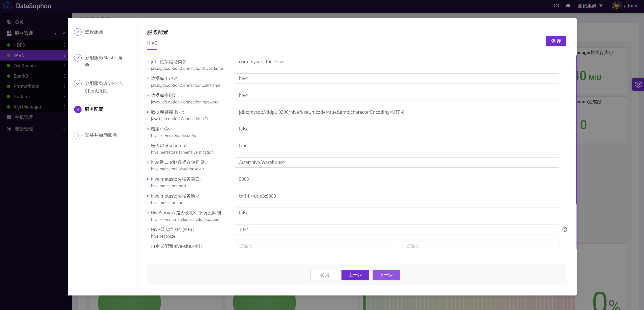Click the 保存 save button
The height and width of the screenshot is (310, 644).
(x=556, y=41)
